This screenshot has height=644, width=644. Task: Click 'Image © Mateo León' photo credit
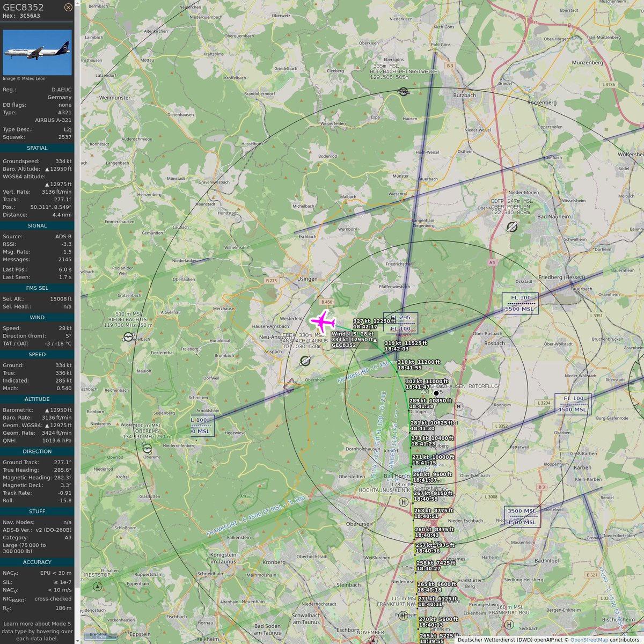click(24, 79)
